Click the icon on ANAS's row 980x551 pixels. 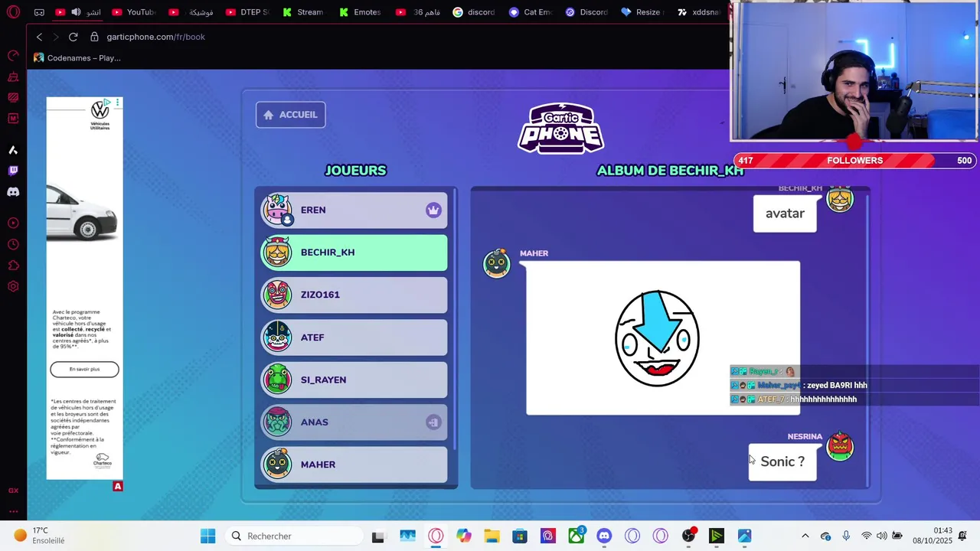[433, 422]
